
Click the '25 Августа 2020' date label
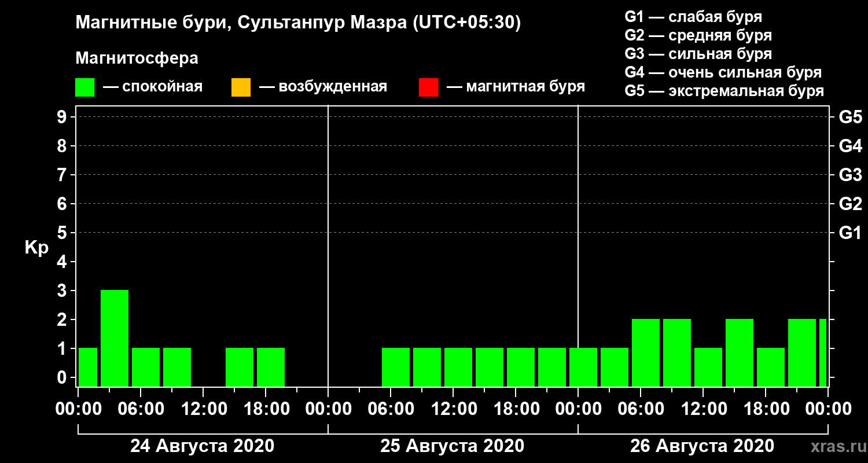(453, 446)
